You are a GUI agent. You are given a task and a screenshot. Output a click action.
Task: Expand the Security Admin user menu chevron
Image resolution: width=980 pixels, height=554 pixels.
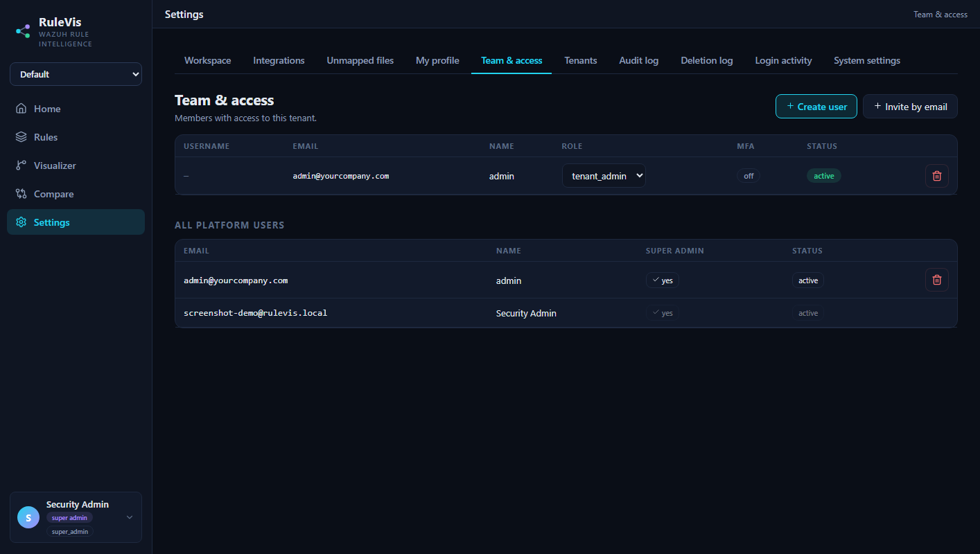[130, 517]
